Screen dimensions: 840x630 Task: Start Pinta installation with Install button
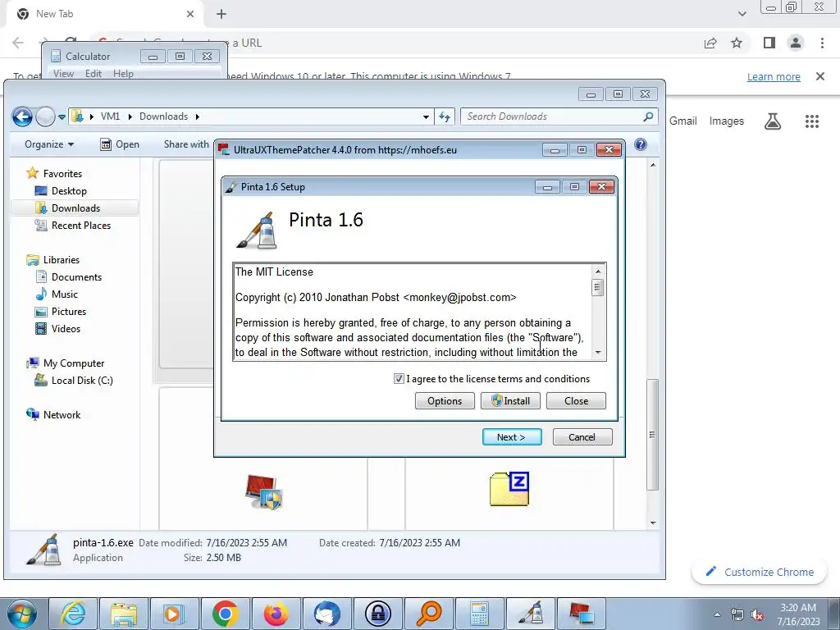pyautogui.click(x=510, y=400)
